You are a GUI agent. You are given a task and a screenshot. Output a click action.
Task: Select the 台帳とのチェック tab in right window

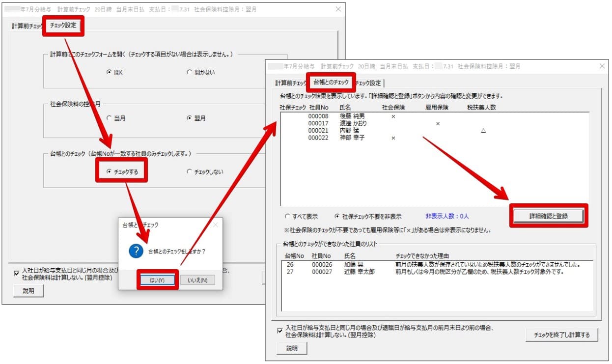[331, 82]
